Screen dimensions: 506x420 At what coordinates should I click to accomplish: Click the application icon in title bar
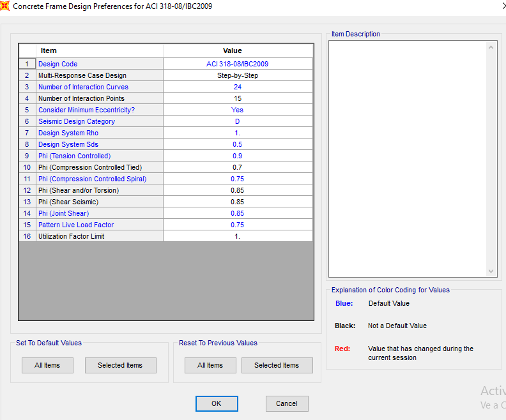point(5,6)
